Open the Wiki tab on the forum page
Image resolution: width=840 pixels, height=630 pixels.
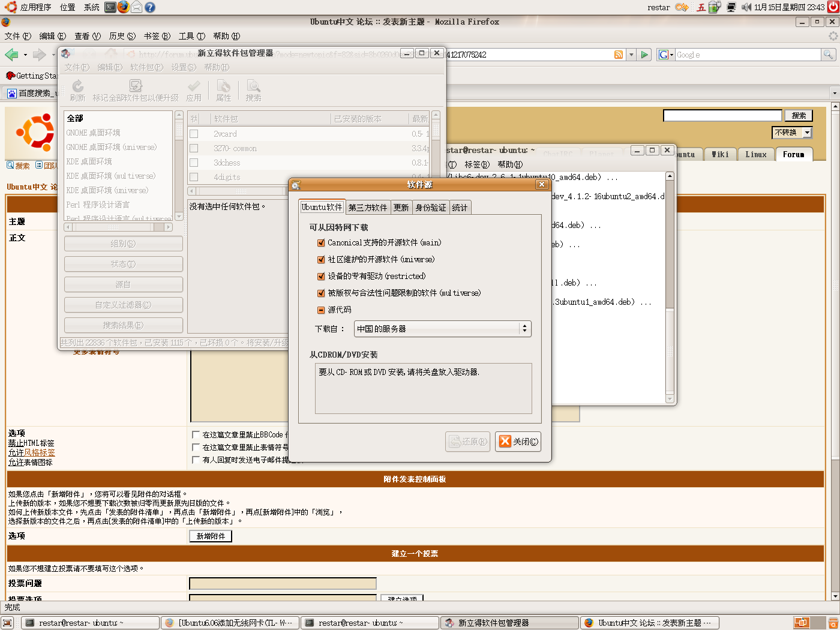pyautogui.click(x=719, y=154)
